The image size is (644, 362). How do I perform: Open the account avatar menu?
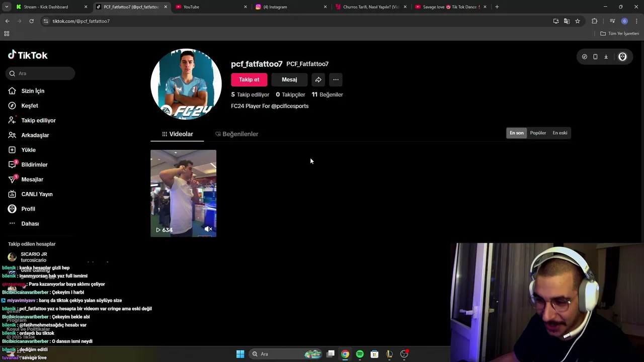pos(622,57)
